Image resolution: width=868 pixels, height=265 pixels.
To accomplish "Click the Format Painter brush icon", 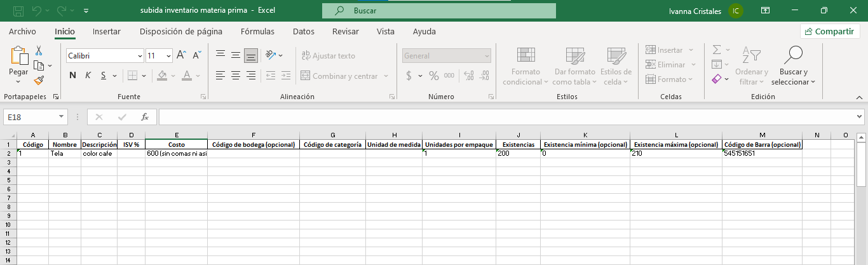I will point(39,80).
